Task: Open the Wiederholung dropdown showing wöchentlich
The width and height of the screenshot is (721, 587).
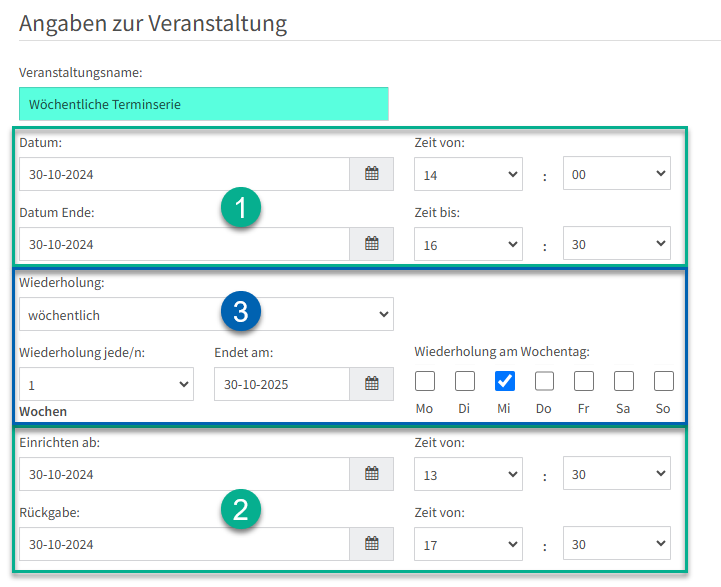Action: [x=206, y=314]
